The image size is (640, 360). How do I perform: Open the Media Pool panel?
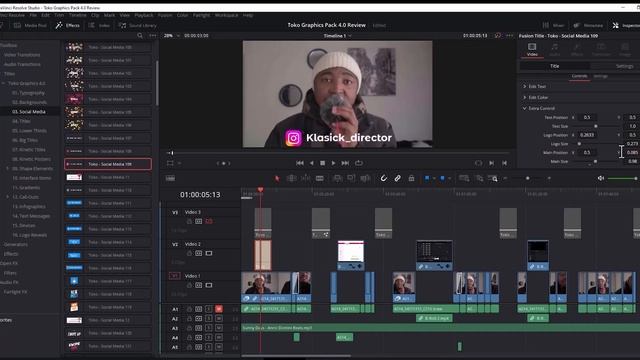[x=31, y=25]
